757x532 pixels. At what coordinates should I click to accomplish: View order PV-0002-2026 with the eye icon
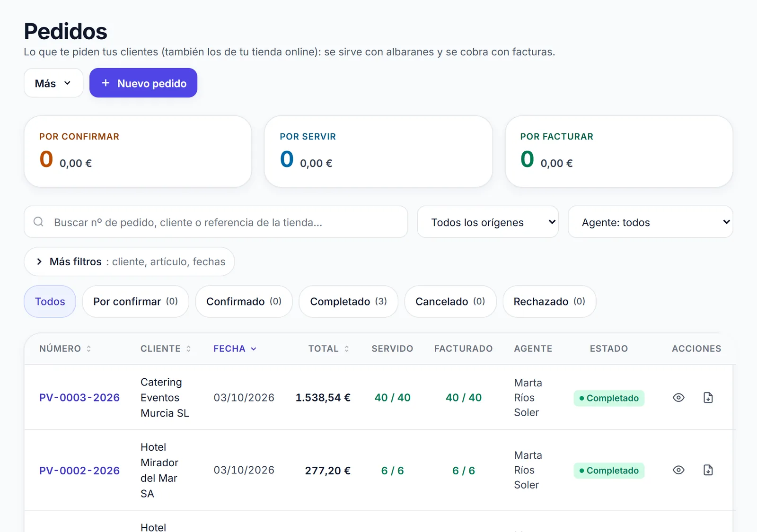click(678, 470)
